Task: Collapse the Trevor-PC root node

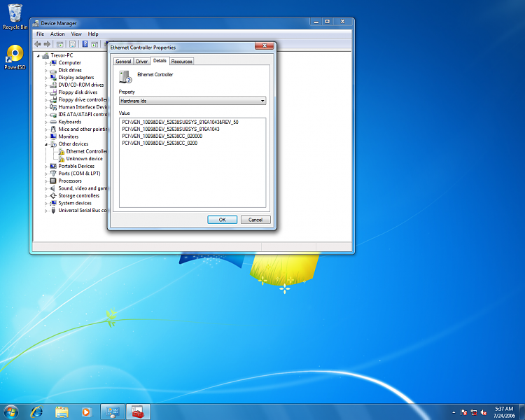Action: [38, 56]
